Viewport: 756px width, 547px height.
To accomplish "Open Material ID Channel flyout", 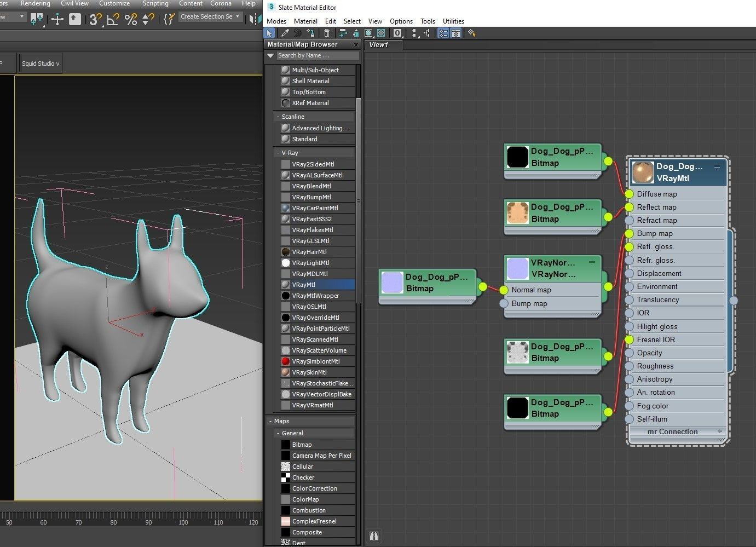I will click(398, 33).
